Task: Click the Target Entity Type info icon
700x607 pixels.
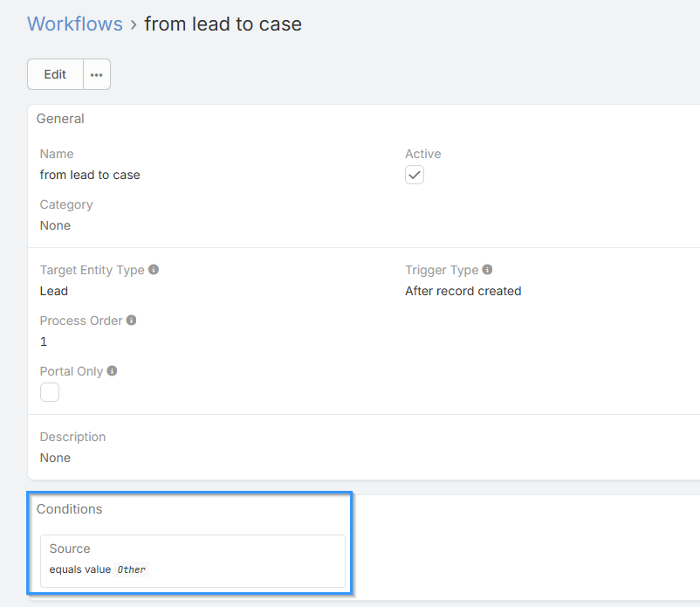Action: (154, 270)
